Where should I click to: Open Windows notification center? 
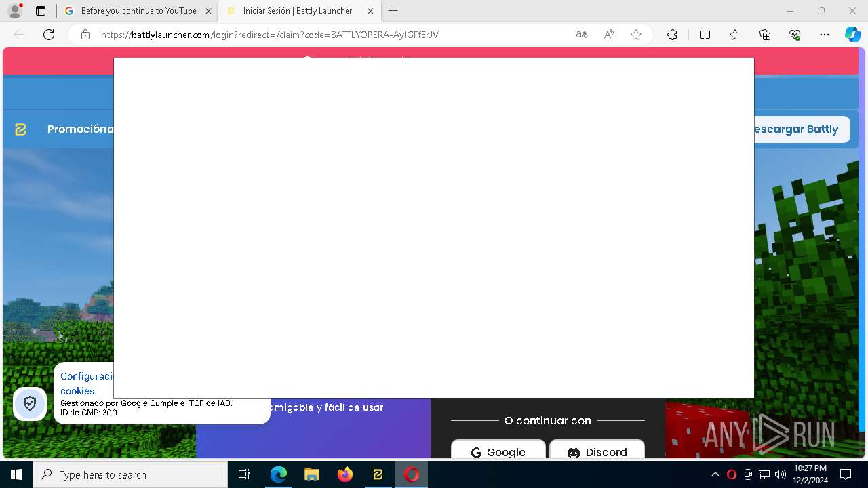point(846,474)
